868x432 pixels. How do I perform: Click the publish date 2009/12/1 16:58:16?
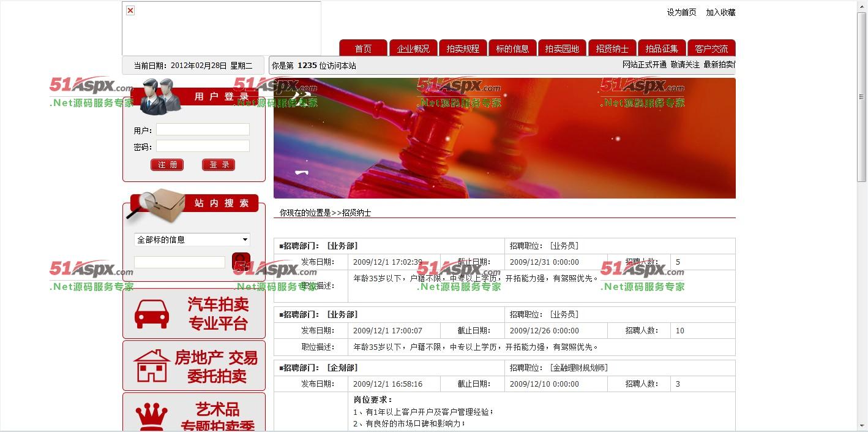(x=387, y=384)
